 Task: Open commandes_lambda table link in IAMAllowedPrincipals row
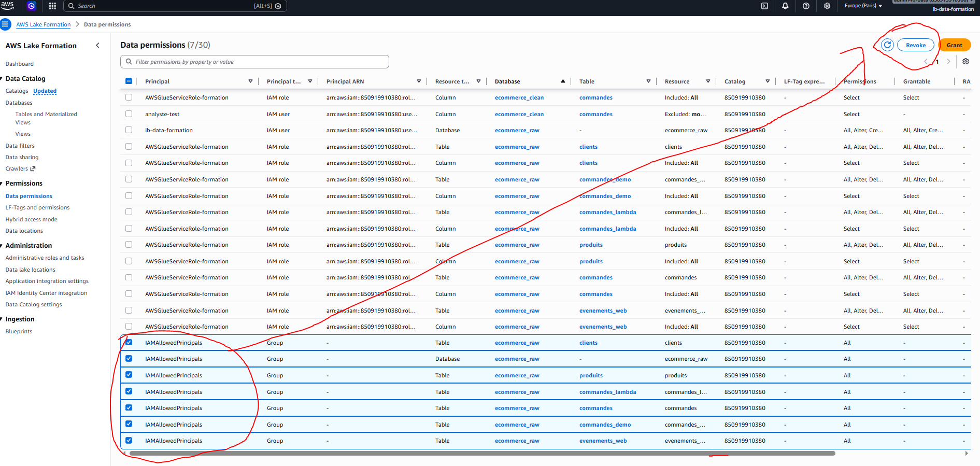[607, 392]
